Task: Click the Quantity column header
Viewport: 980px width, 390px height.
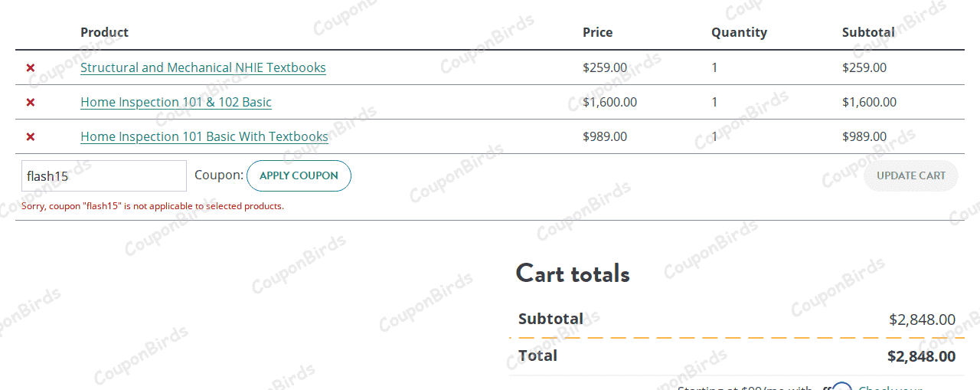Action: click(x=739, y=32)
